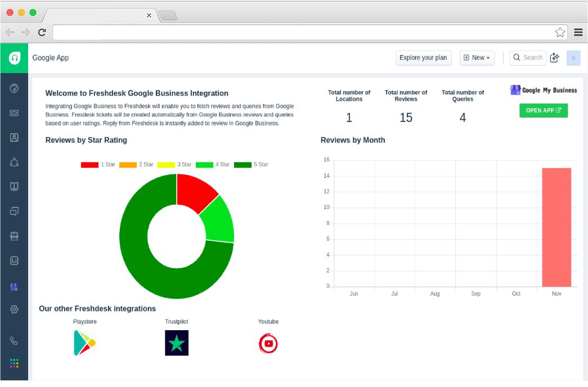Click the Total number of Locations value 1
The image size is (588, 387).
[349, 118]
